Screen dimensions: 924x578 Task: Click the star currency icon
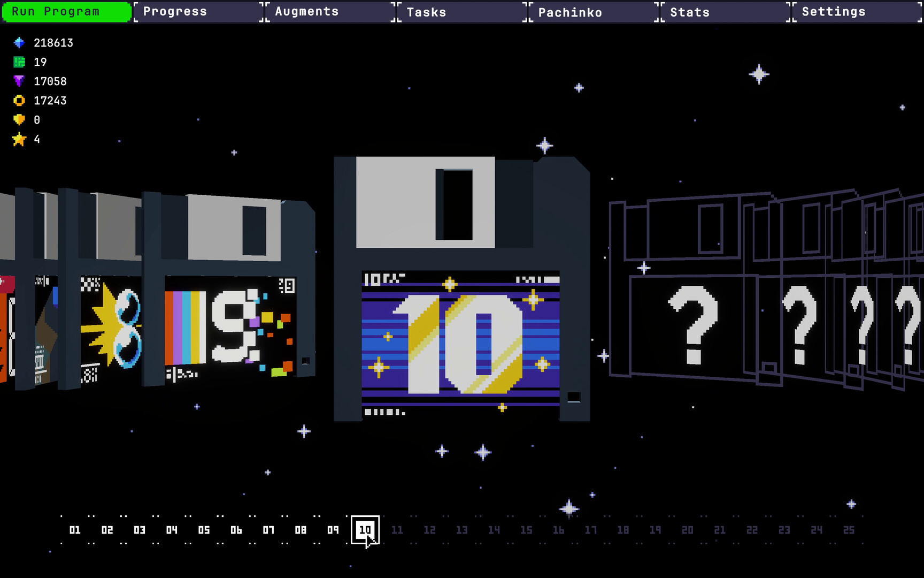(20, 139)
